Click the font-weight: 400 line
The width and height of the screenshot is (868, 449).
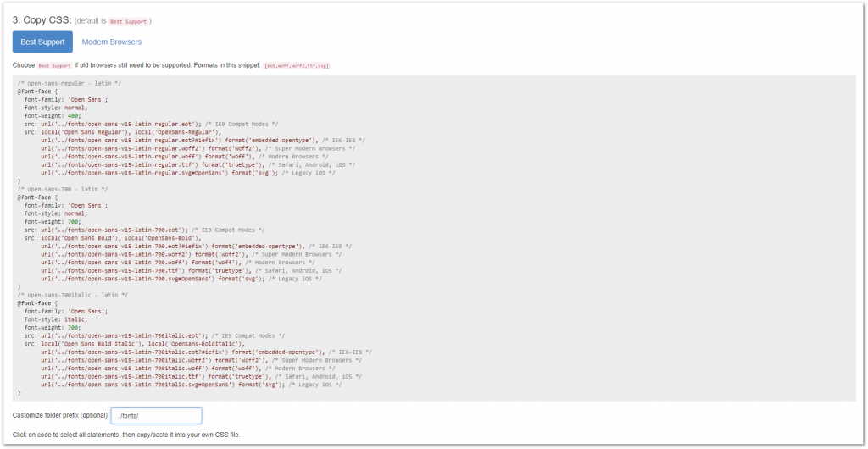(53, 116)
